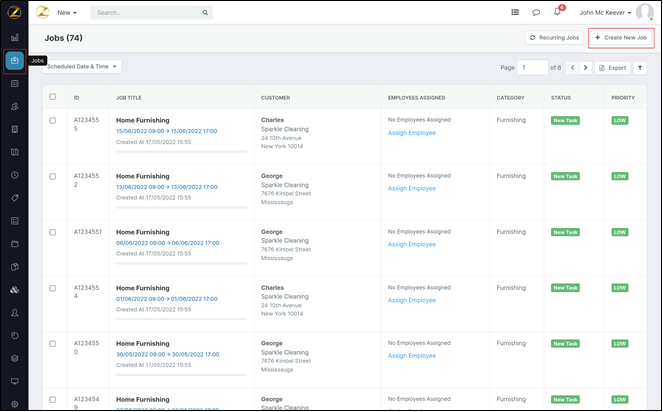This screenshot has width=663, height=412.
Task: Sort by the Job Title column header
Action: point(131,98)
